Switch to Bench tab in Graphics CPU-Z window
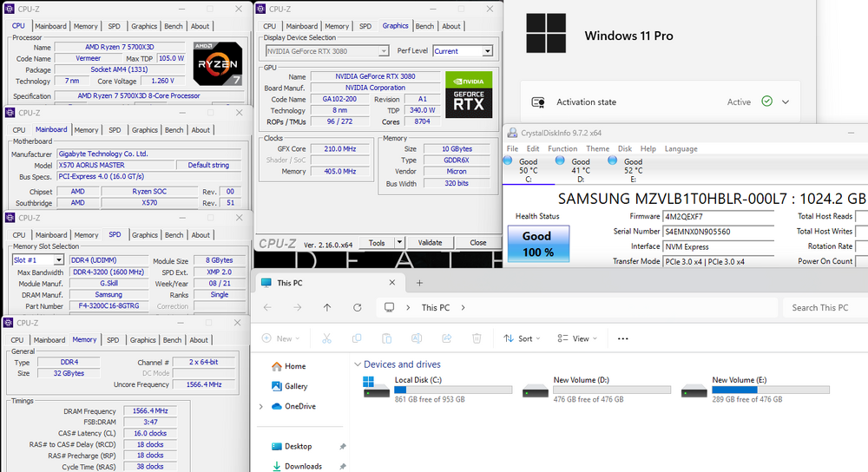The image size is (868, 472). click(x=424, y=26)
